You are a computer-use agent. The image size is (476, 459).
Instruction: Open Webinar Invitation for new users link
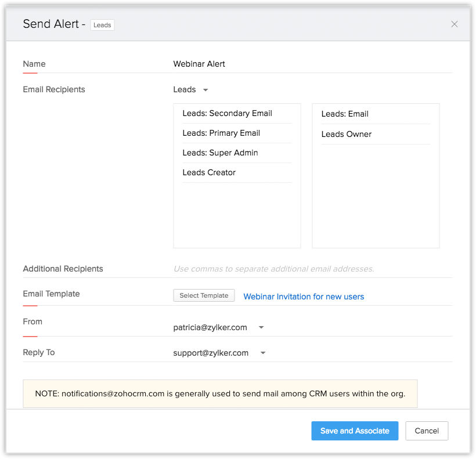pos(304,297)
